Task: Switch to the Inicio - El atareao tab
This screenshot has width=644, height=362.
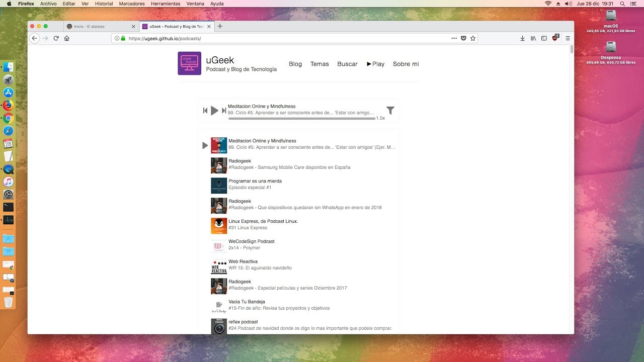Action: (98, 26)
